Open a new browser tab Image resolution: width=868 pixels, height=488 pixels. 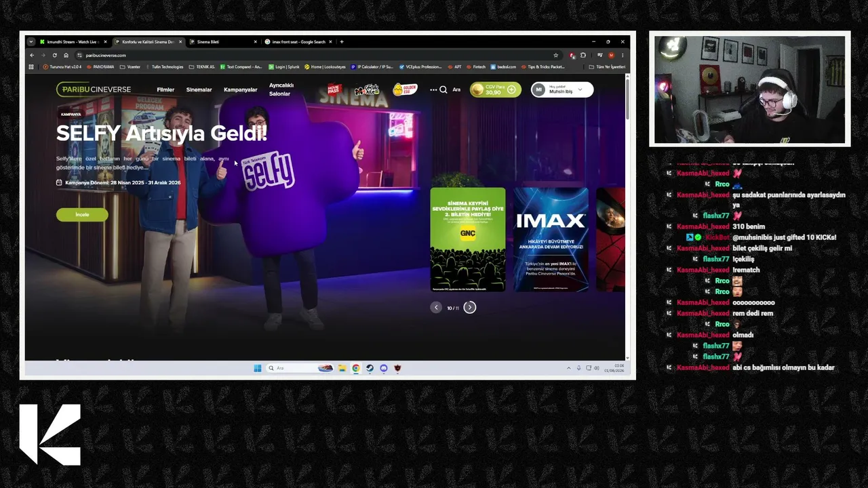[x=341, y=41]
